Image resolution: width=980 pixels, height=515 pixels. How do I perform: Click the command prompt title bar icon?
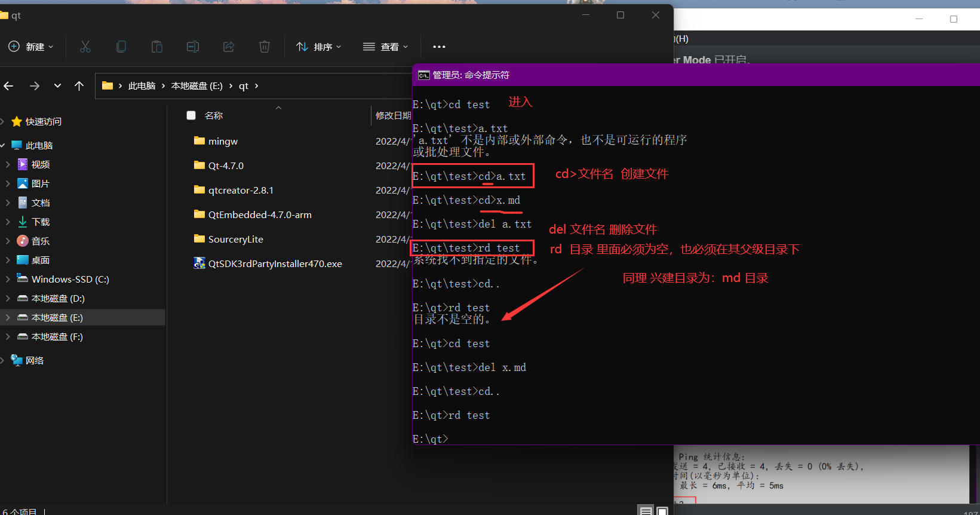[x=424, y=75]
